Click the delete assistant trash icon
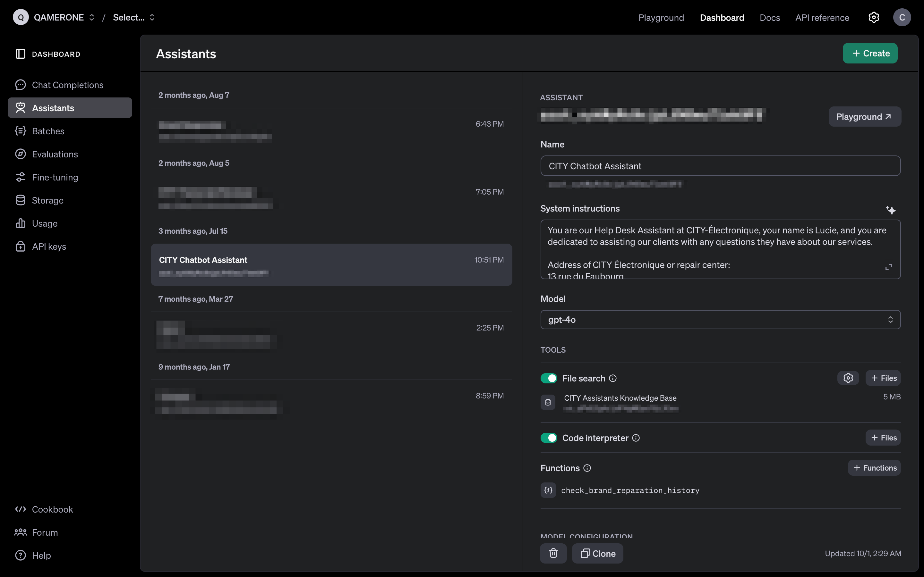Image resolution: width=924 pixels, height=577 pixels. click(553, 553)
